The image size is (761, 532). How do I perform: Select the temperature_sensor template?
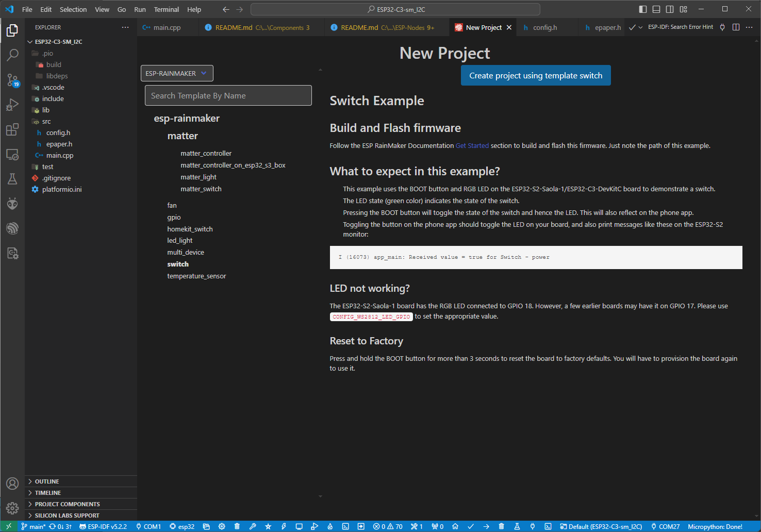[196, 276]
